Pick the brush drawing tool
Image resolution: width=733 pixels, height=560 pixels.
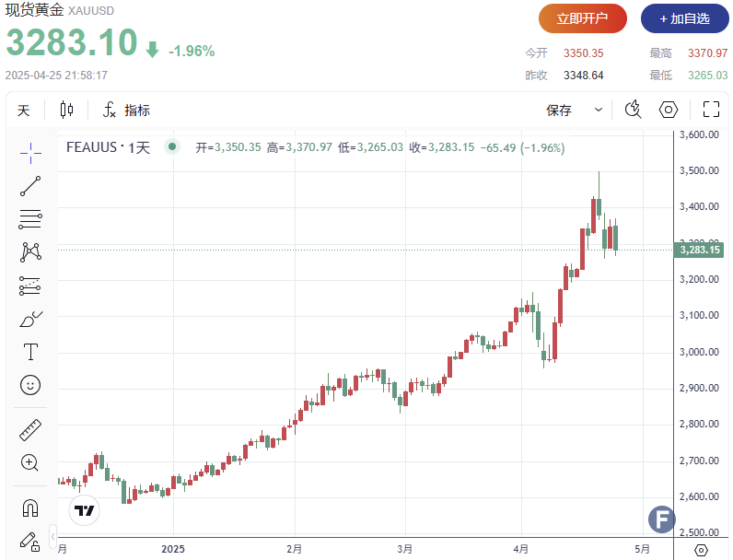[30, 319]
